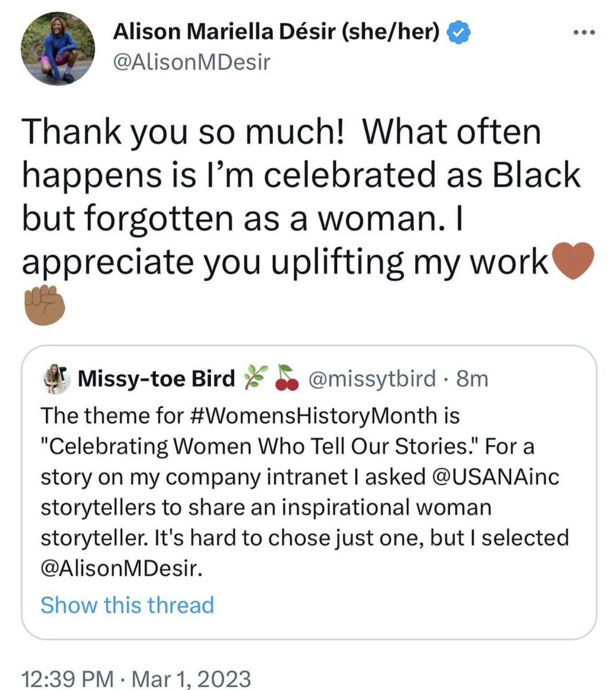Click the blue verified badge
This screenshot has height=690, width=616.
(x=458, y=33)
